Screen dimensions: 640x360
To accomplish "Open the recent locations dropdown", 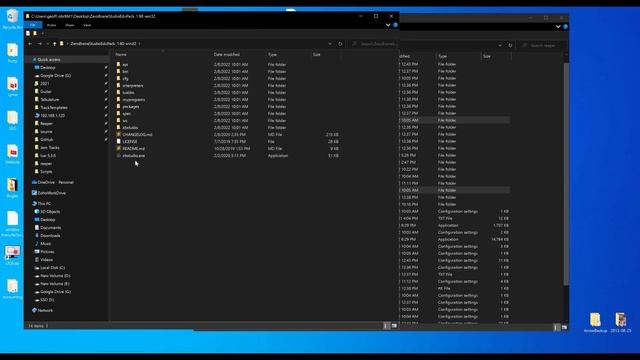I will pos(47,44).
